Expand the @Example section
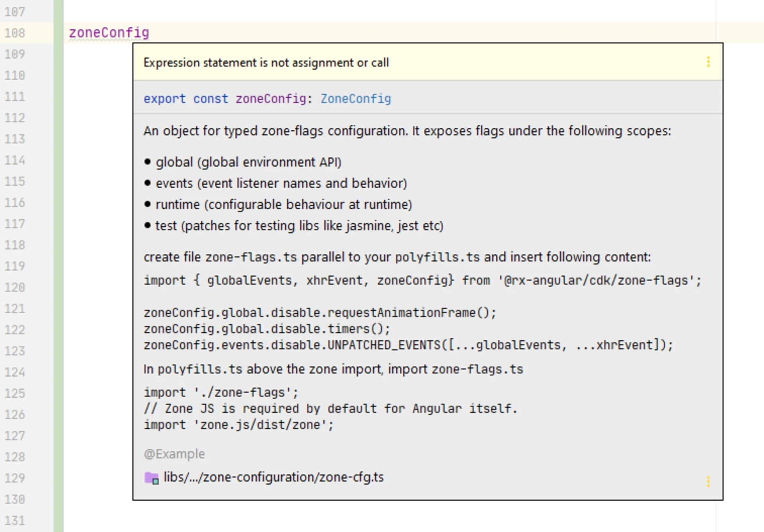764x532 pixels. [174, 453]
